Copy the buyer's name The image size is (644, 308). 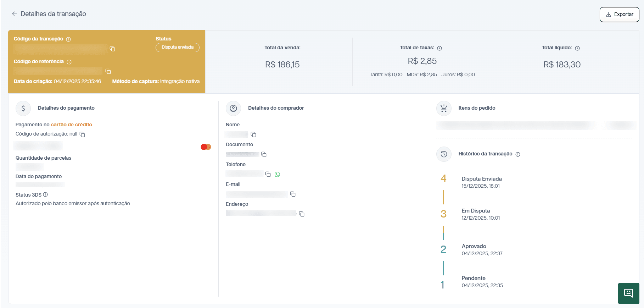point(253,134)
